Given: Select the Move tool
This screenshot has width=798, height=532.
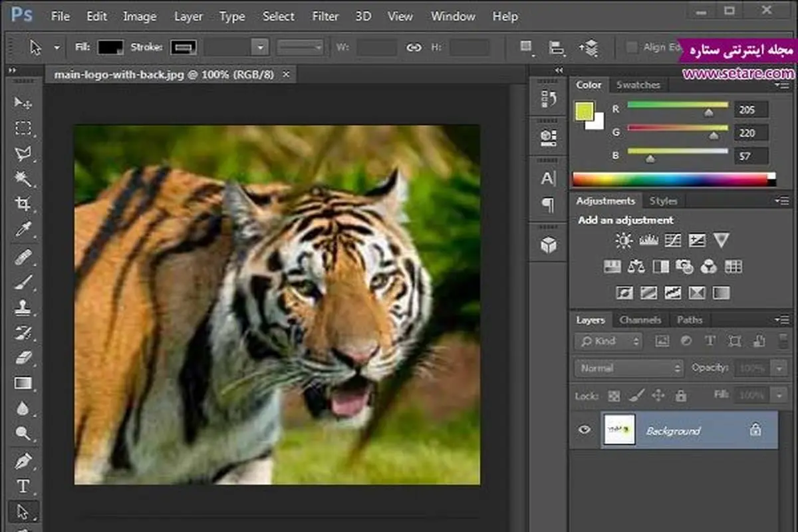Looking at the screenshot, I should pyautogui.click(x=23, y=102).
